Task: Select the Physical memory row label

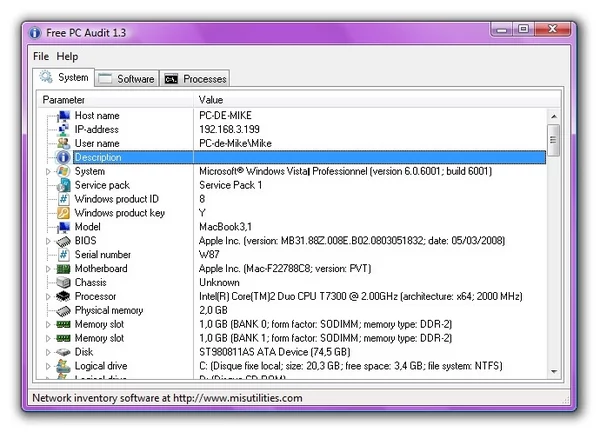Action: point(109,311)
